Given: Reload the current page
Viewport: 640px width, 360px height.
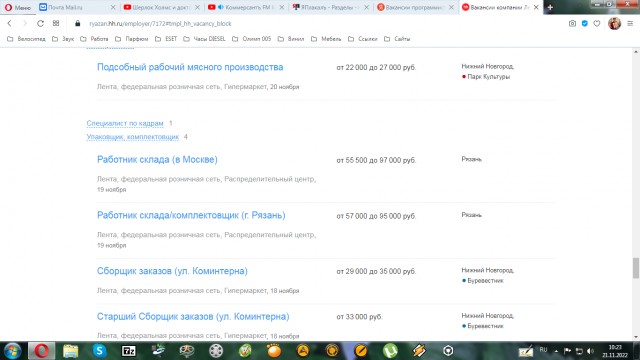Looking at the screenshot, I should [x=40, y=24].
